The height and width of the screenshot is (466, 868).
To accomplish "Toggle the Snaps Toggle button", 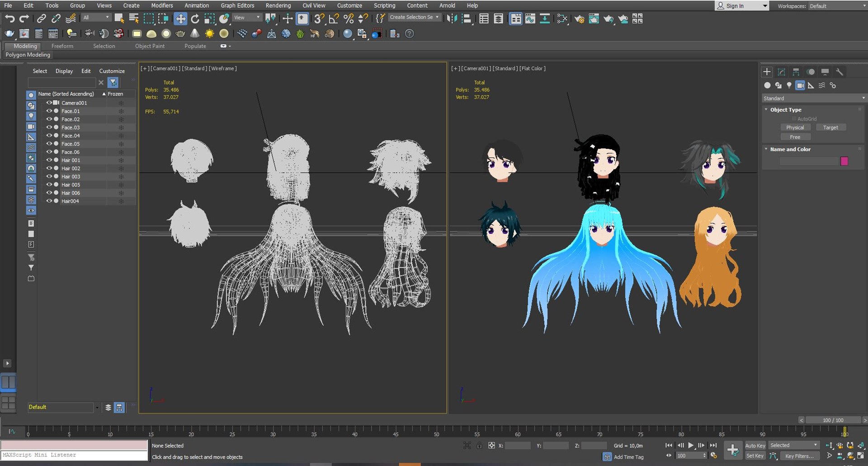I will coord(319,19).
